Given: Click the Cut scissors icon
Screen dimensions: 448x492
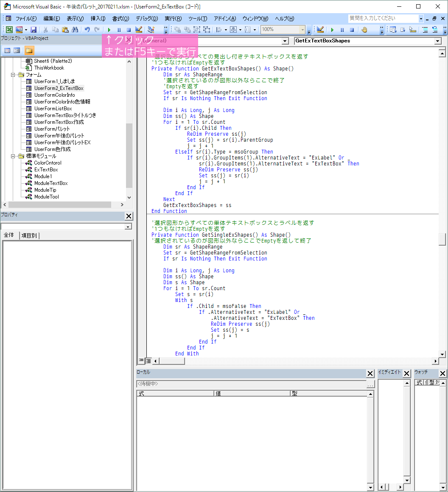Looking at the screenshot, I should point(45,30).
